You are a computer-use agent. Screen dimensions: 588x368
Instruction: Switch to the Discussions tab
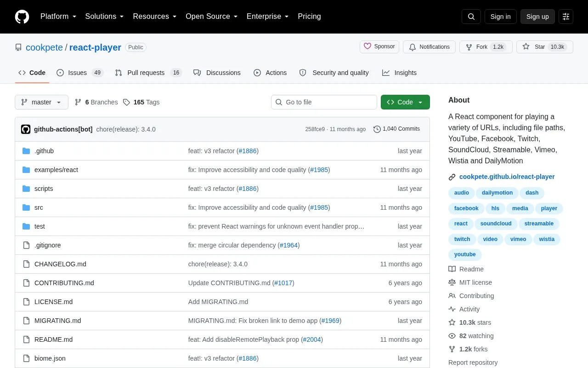217,73
